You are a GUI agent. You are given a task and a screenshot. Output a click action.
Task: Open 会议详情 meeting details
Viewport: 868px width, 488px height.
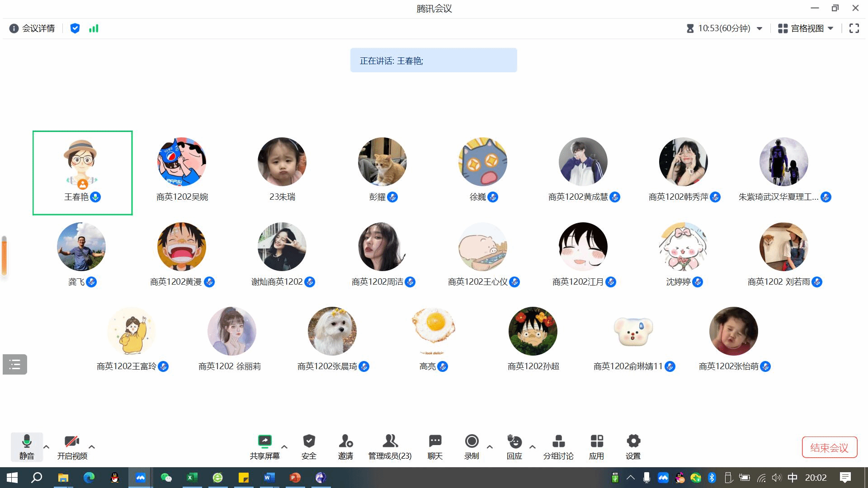32,28
